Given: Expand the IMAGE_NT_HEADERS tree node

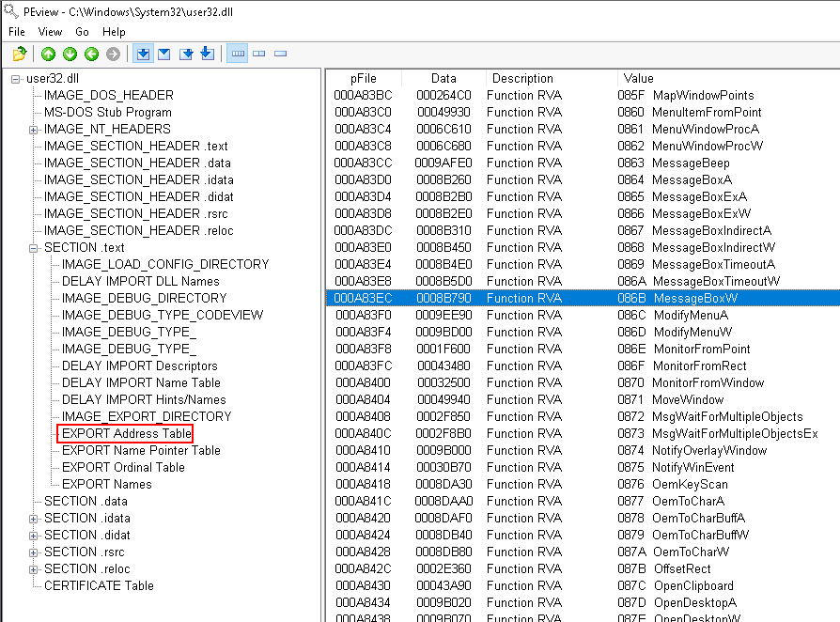Looking at the screenshot, I should [x=34, y=130].
